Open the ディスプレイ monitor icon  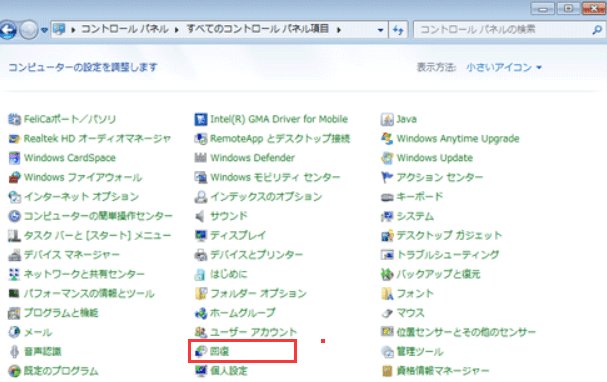click(x=201, y=235)
